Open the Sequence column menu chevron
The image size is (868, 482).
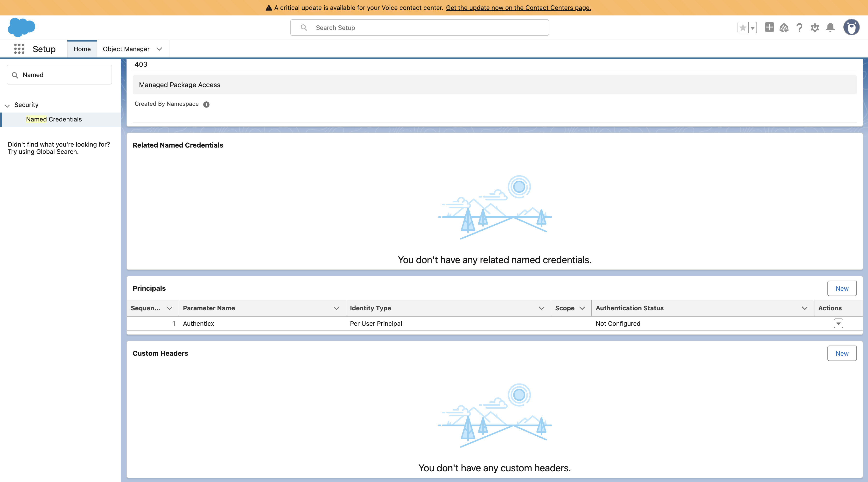(x=169, y=308)
